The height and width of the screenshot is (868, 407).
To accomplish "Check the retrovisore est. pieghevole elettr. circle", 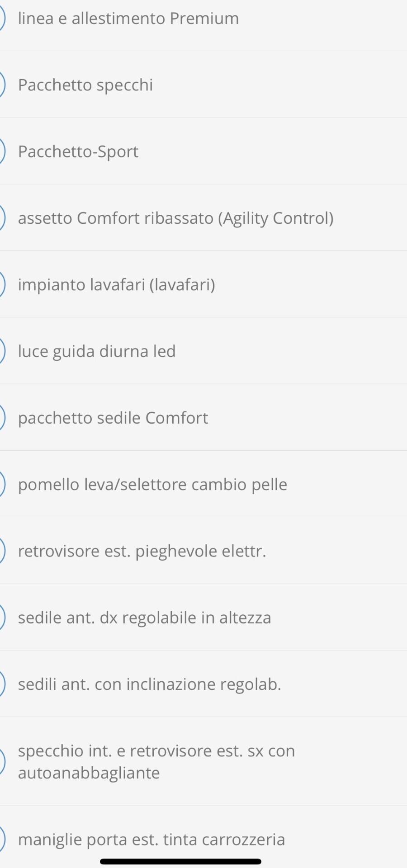I will 2,551.
